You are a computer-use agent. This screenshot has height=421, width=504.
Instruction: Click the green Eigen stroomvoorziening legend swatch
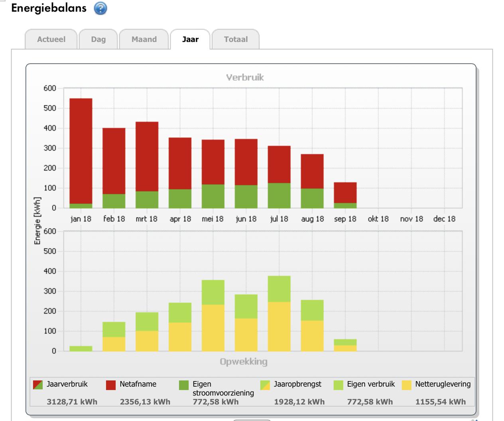click(184, 385)
